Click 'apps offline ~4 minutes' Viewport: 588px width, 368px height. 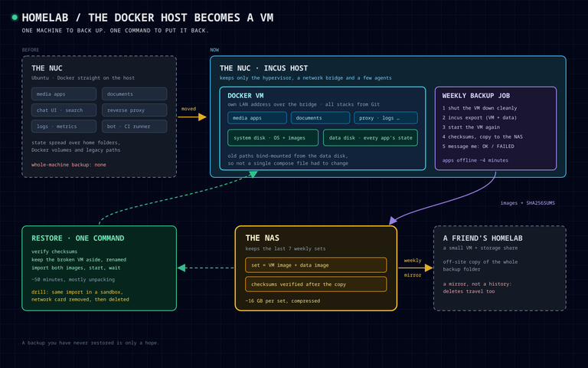[x=475, y=160]
